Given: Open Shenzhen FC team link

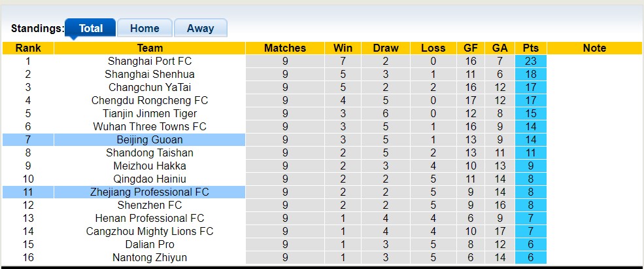Looking at the screenshot, I should 150,205.
